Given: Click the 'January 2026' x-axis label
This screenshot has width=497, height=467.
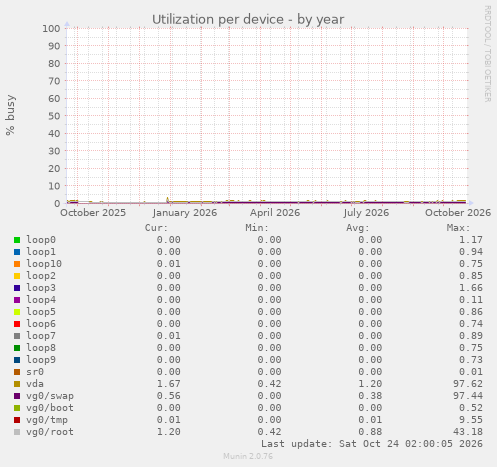Looking at the screenshot, I should pyautogui.click(x=185, y=213).
